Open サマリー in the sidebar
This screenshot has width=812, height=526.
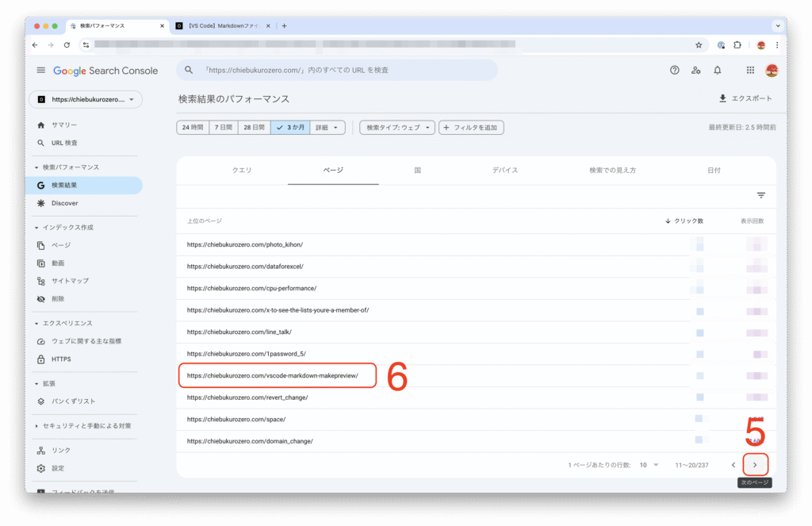click(86, 125)
